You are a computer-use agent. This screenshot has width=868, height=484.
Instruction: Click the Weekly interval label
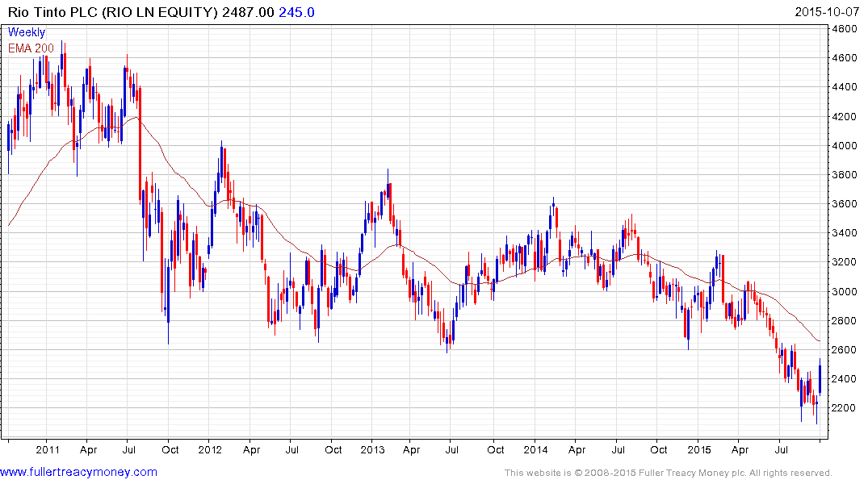click(27, 32)
